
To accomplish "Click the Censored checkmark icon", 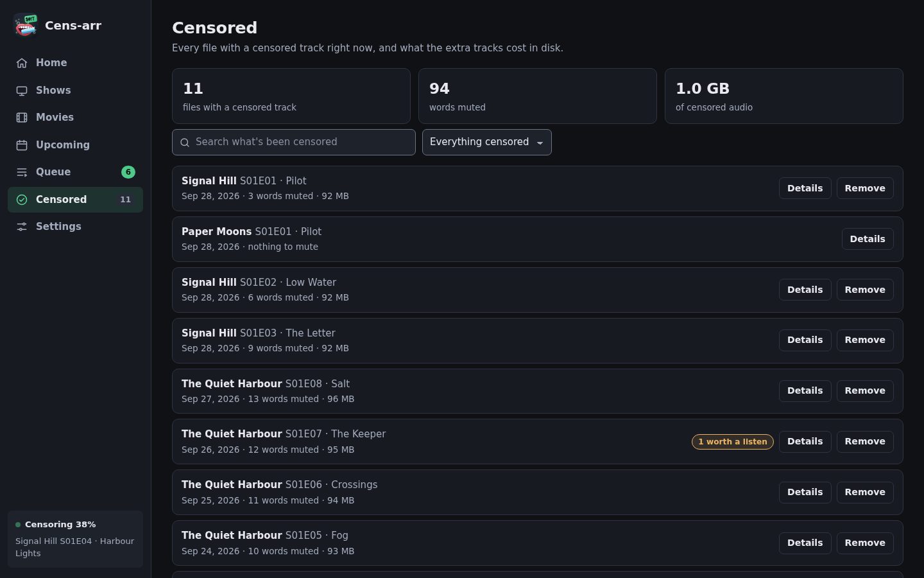I will (22, 200).
